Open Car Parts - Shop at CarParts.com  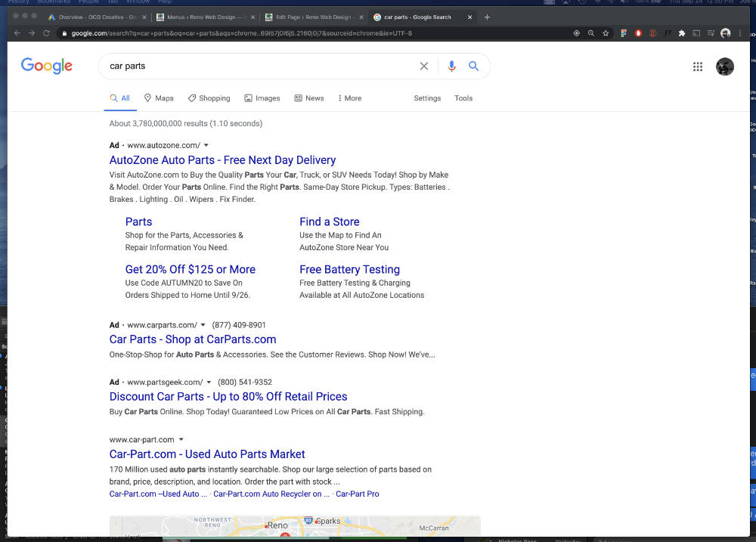coord(192,339)
